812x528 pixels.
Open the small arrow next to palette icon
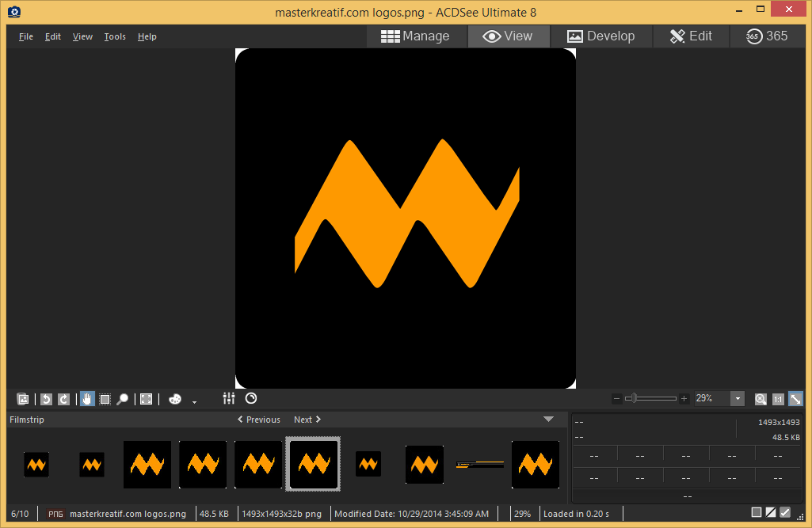click(194, 401)
